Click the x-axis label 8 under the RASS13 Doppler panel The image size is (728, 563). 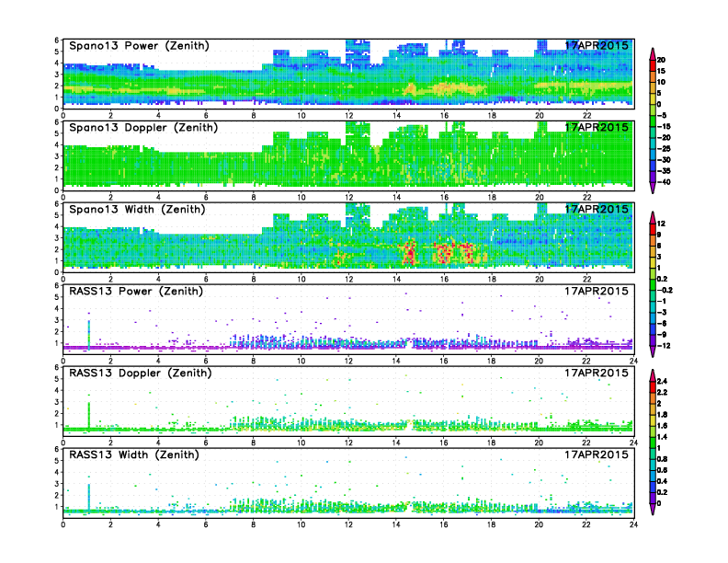pyautogui.click(x=254, y=442)
